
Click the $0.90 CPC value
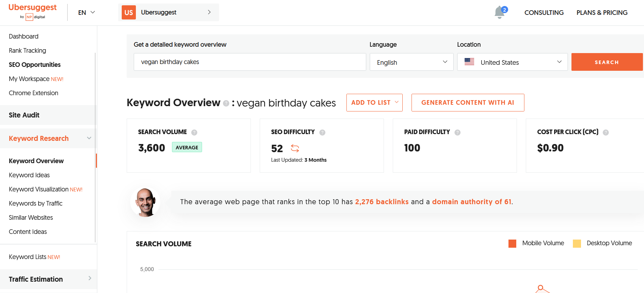pyautogui.click(x=550, y=148)
